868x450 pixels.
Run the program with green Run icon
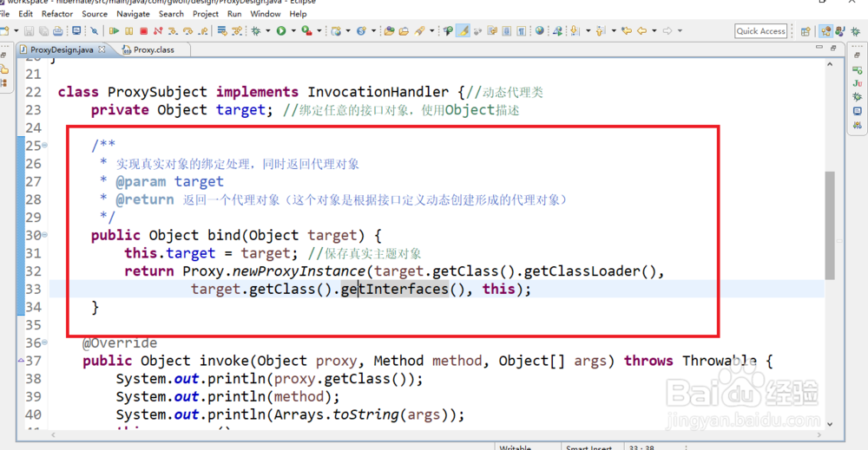281,31
